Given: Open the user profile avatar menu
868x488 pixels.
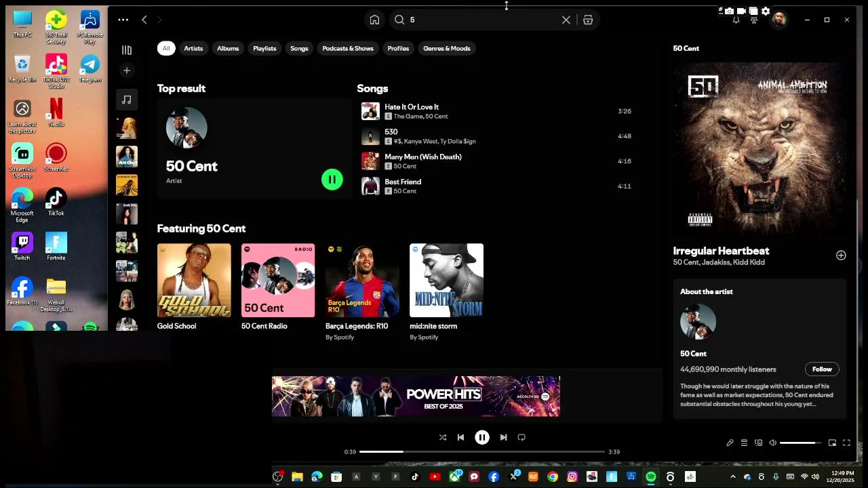Looking at the screenshot, I should (779, 19).
